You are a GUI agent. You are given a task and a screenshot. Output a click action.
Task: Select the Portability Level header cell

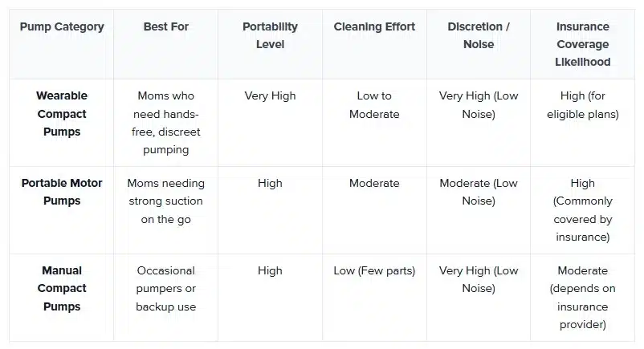270,35
